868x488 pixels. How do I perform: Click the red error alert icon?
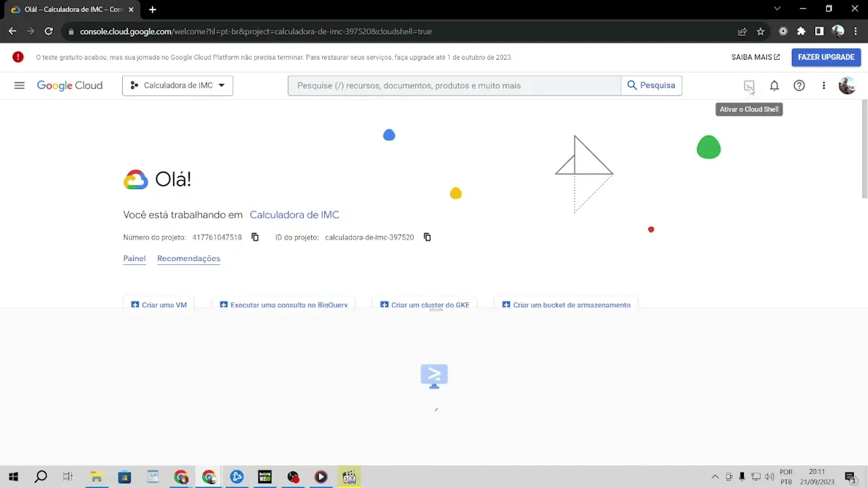(x=18, y=57)
